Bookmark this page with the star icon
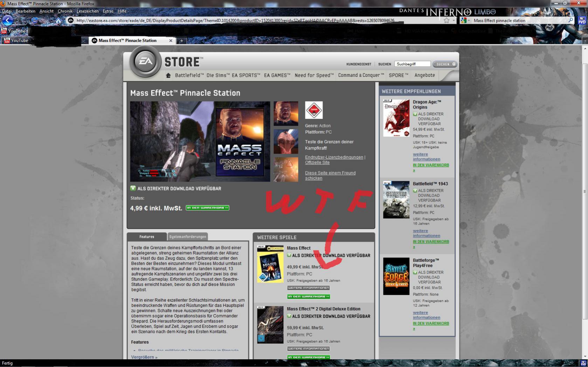588x367 pixels. click(x=447, y=20)
